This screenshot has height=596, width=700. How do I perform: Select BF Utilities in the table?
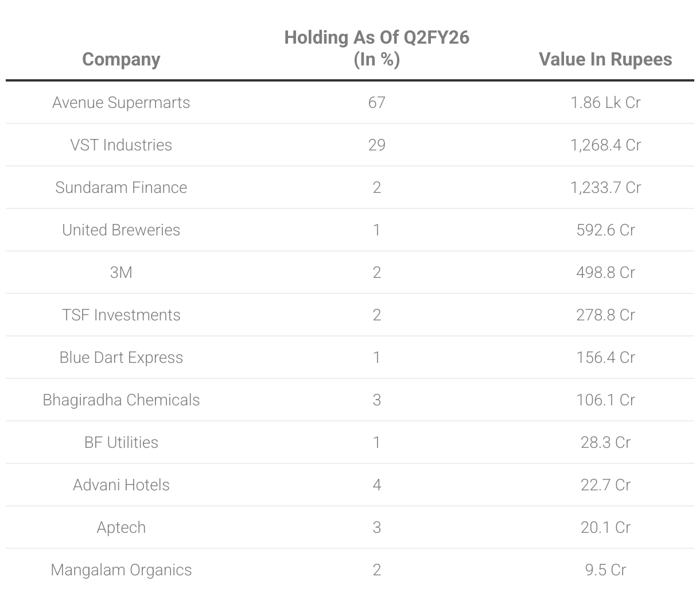tap(121, 442)
